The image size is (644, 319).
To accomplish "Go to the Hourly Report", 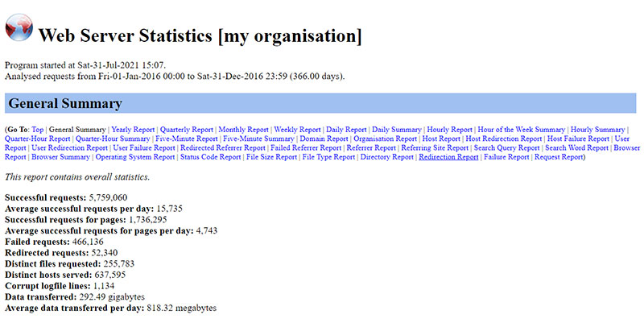I will [x=450, y=130].
